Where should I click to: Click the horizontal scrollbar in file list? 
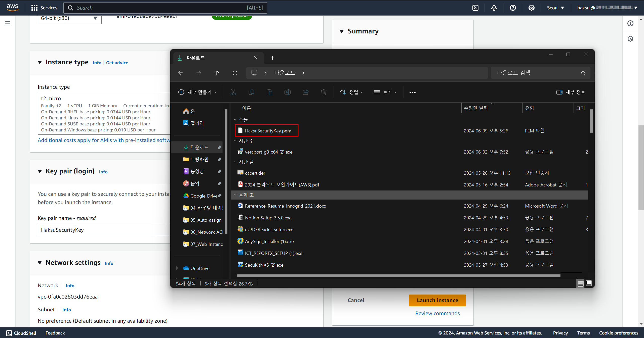(398, 276)
